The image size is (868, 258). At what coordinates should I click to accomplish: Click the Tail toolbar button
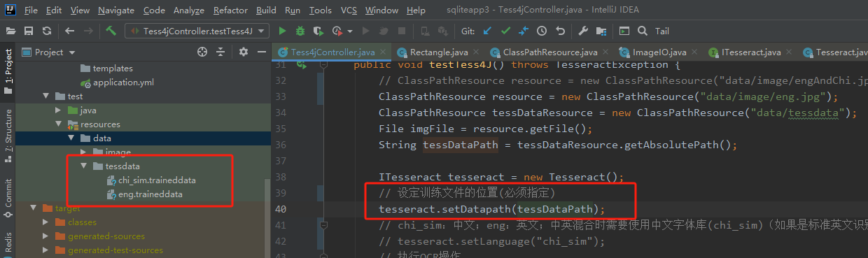[x=661, y=31]
